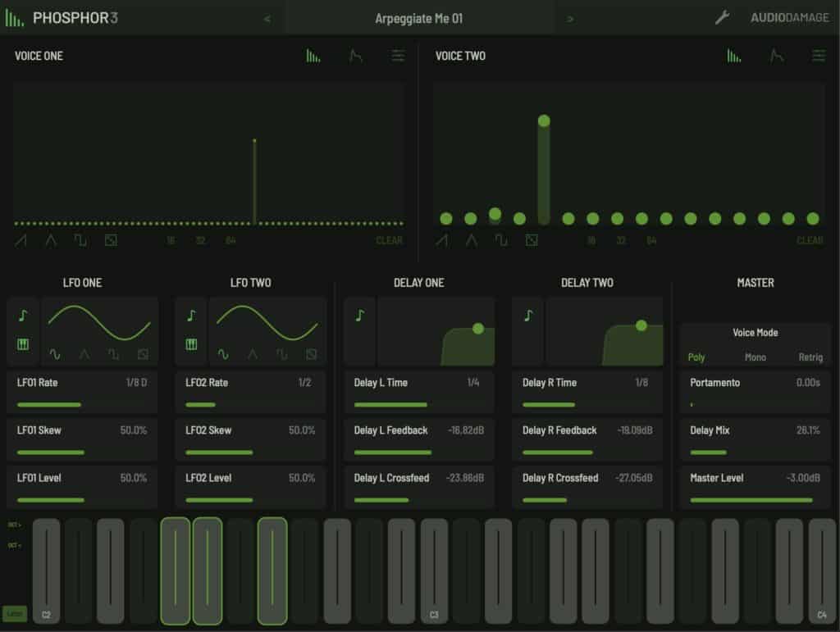Screen dimensions: 840x632
Task: Show Voice Two envelope view icon
Action: click(x=776, y=56)
